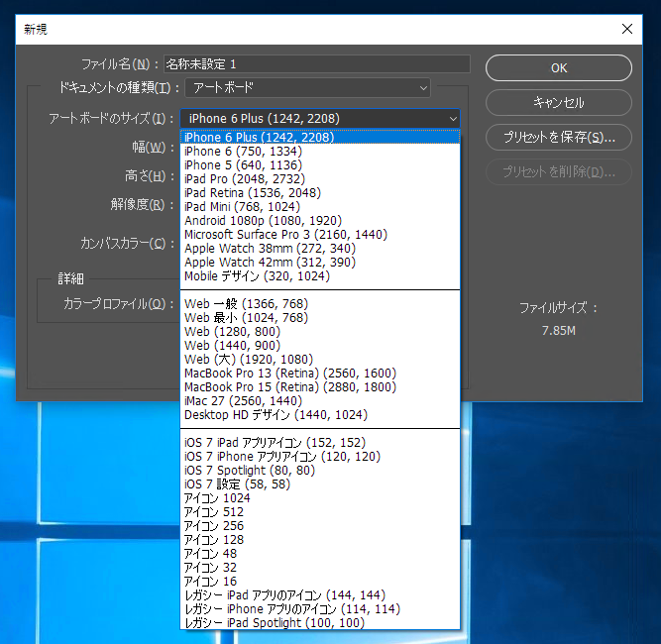Screen dimensions: 661x644
Task: Select MacBook Pro 15 (Retina) preset
Action: coord(320,387)
